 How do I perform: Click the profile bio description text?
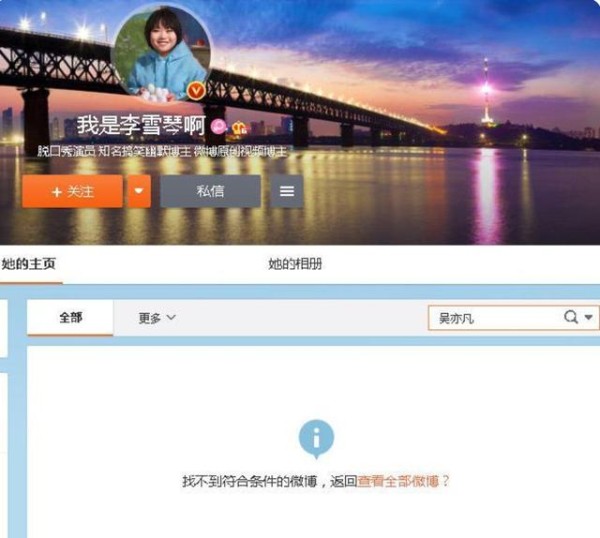(x=162, y=152)
